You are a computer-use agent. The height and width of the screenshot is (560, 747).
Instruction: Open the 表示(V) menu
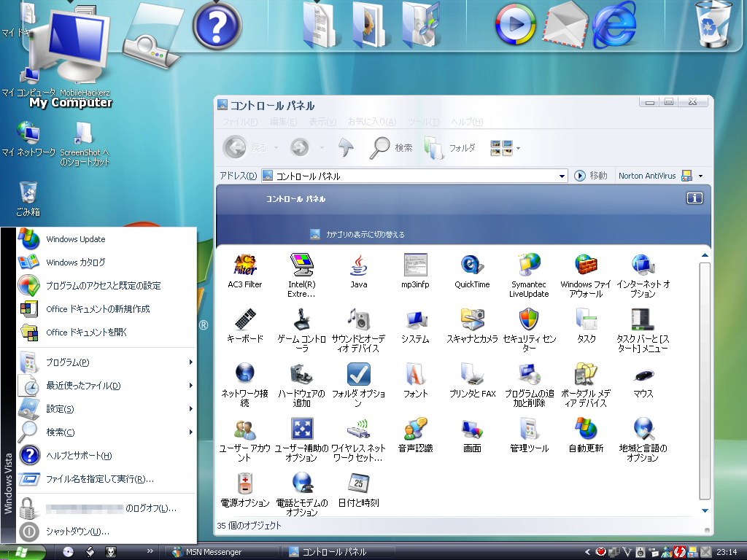(x=322, y=122)
